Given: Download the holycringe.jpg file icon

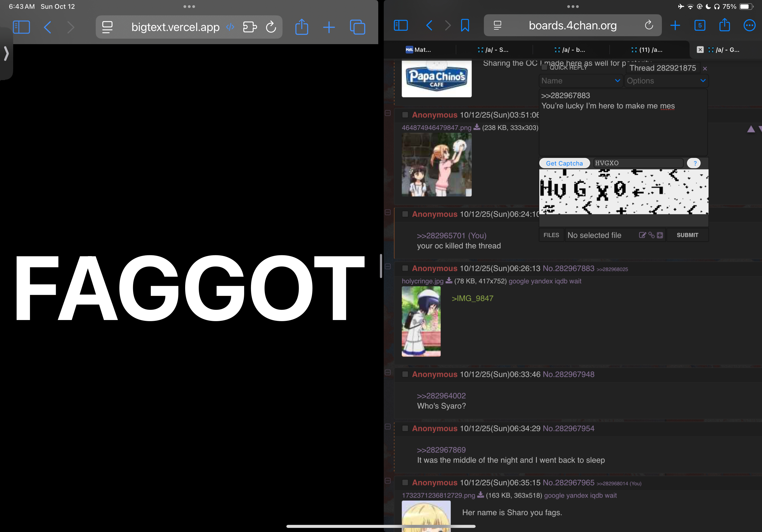Looking at the screenshot, I should 449,281.
